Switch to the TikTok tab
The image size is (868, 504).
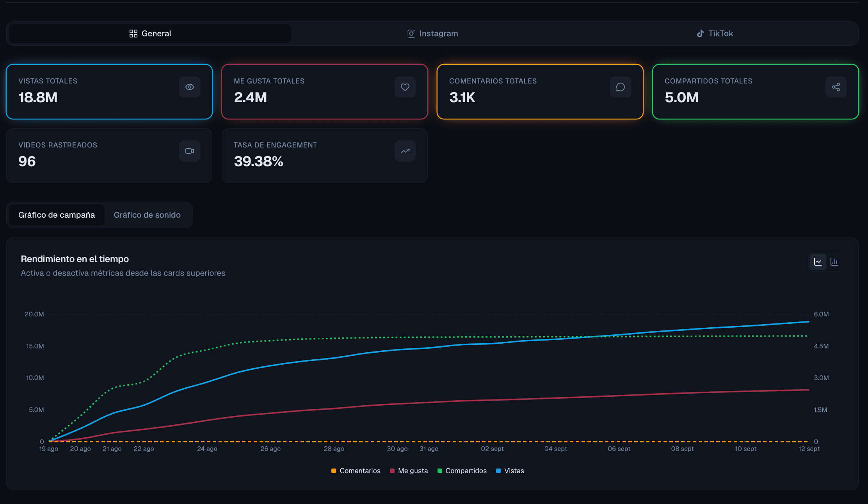pyautogui.click(x=715, y=34)
